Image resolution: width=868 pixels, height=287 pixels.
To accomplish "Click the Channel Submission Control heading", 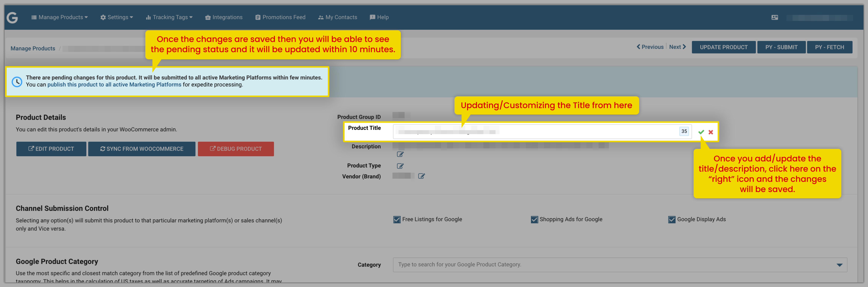I will pos(62,208).
